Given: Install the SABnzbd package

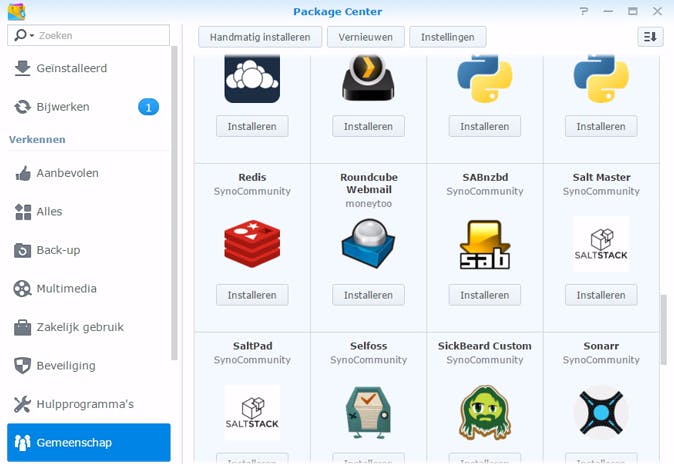Looking at the screenshot, I should [485, 295].
